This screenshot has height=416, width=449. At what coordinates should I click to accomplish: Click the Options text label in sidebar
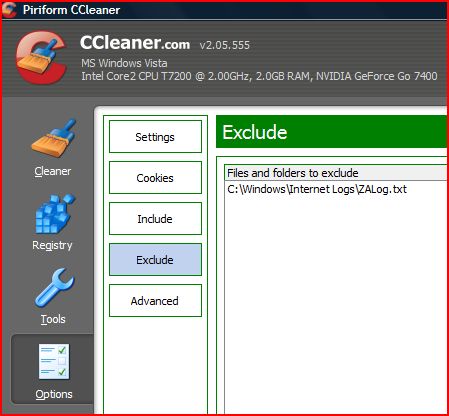54,394
